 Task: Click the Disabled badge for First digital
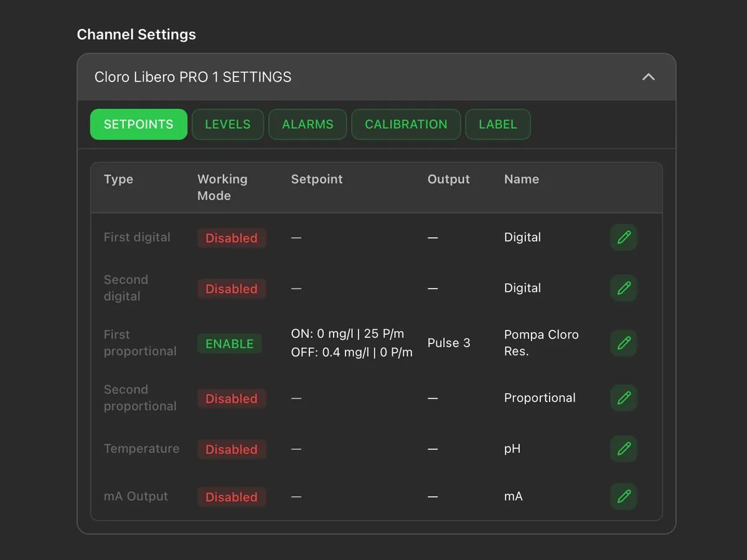pyautogui.click(x=232, y=238)
